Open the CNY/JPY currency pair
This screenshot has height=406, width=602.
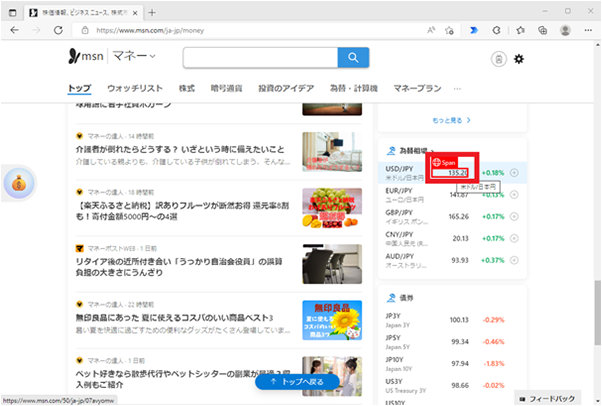(x=399, y=235)
